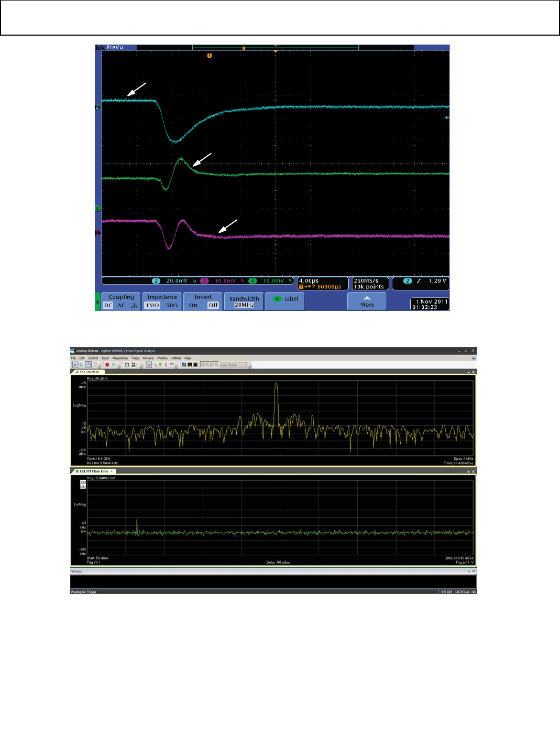Click the Restart measurement loop icon
The width and height of the screenshot is (560, 756).
(88, 364)
